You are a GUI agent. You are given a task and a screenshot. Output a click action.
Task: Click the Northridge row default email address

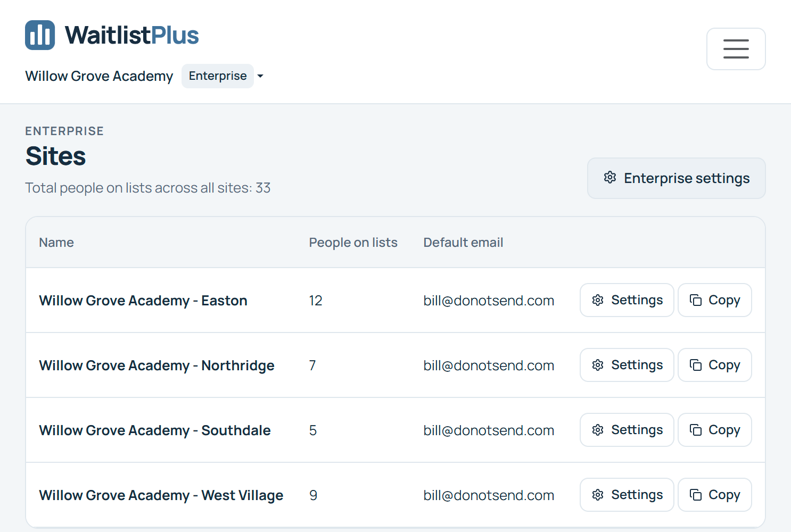coord(489,365)
